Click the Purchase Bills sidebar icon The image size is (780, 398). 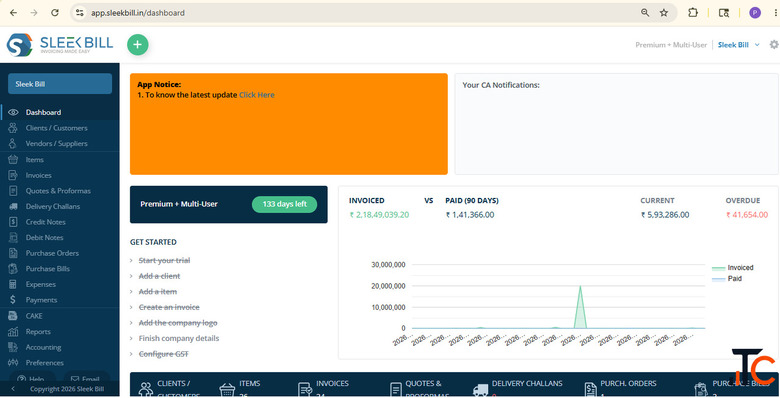(x=13, y=269)
